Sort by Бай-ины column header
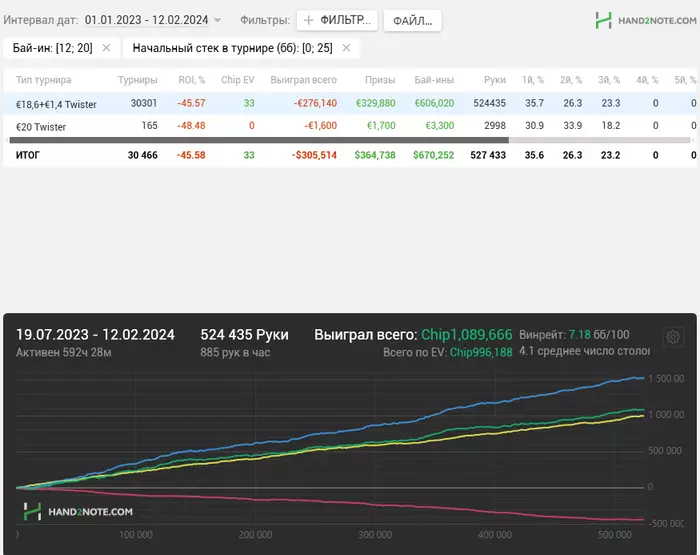 tap(434, 80)
